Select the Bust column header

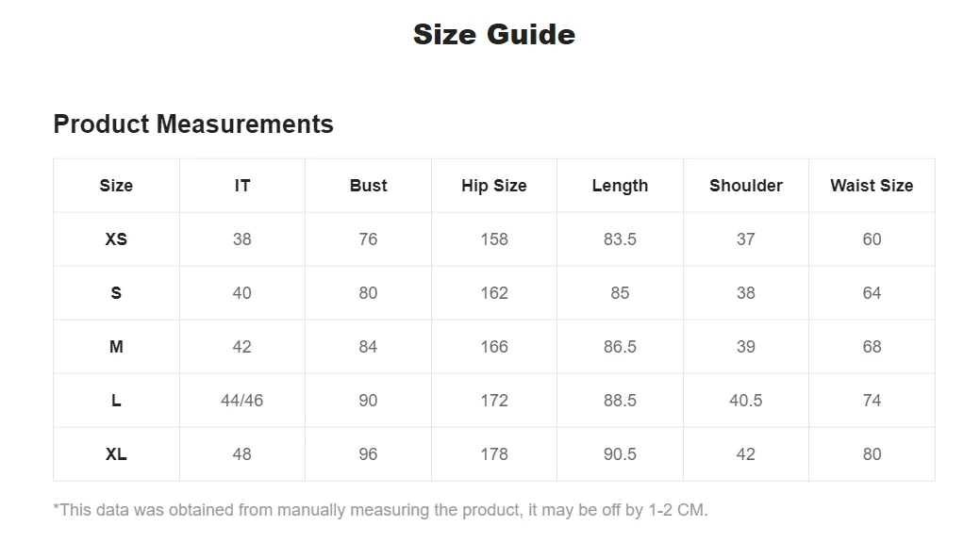368,186
